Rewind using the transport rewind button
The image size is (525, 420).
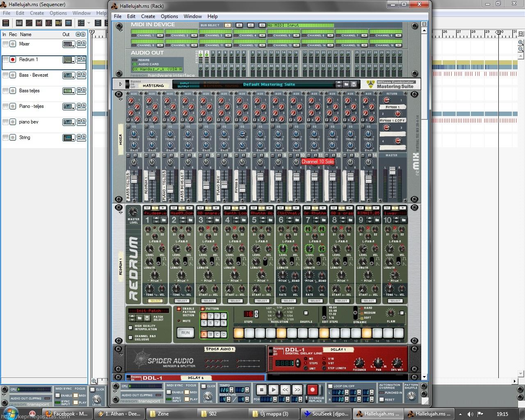285,390
